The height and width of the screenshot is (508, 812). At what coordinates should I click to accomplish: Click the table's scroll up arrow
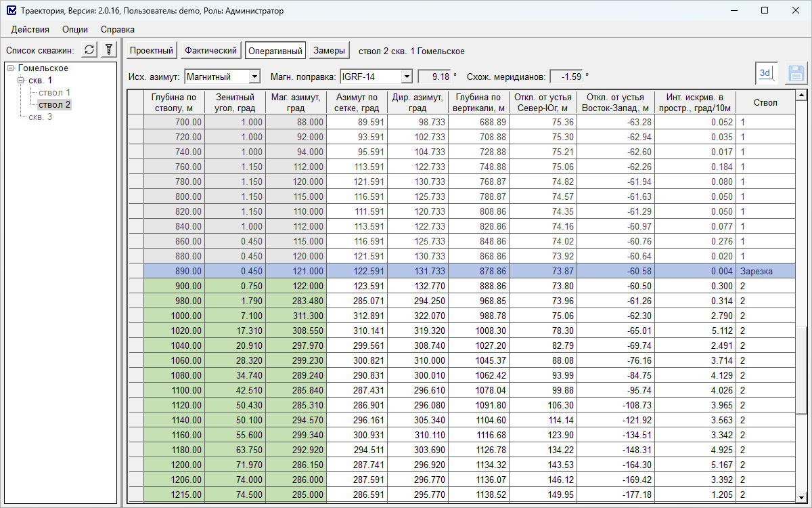click(x=801, y=96)
